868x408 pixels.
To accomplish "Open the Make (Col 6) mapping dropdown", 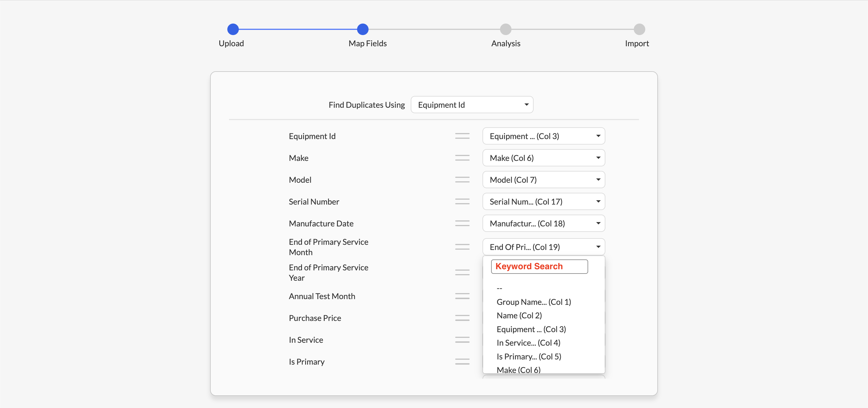I will (544, 158).
